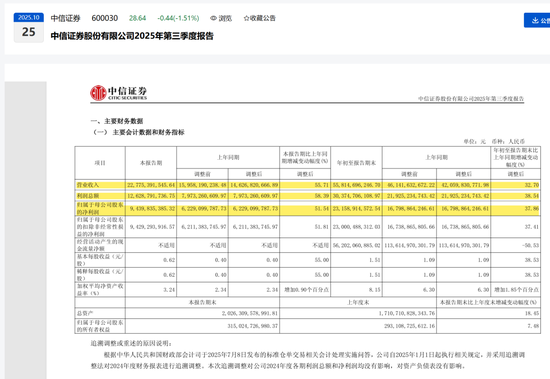Click the value 15,958,190,238.48

click(202, 185)
